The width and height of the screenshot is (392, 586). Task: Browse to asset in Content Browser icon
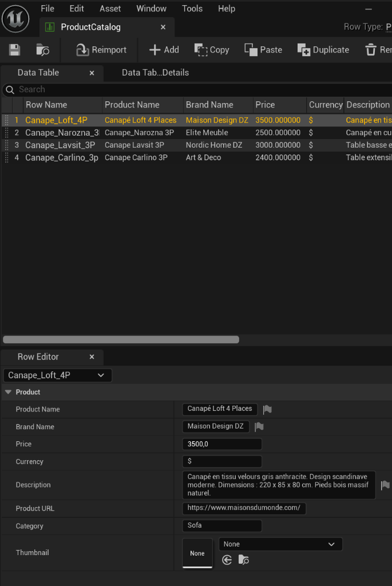click(42, 50)
